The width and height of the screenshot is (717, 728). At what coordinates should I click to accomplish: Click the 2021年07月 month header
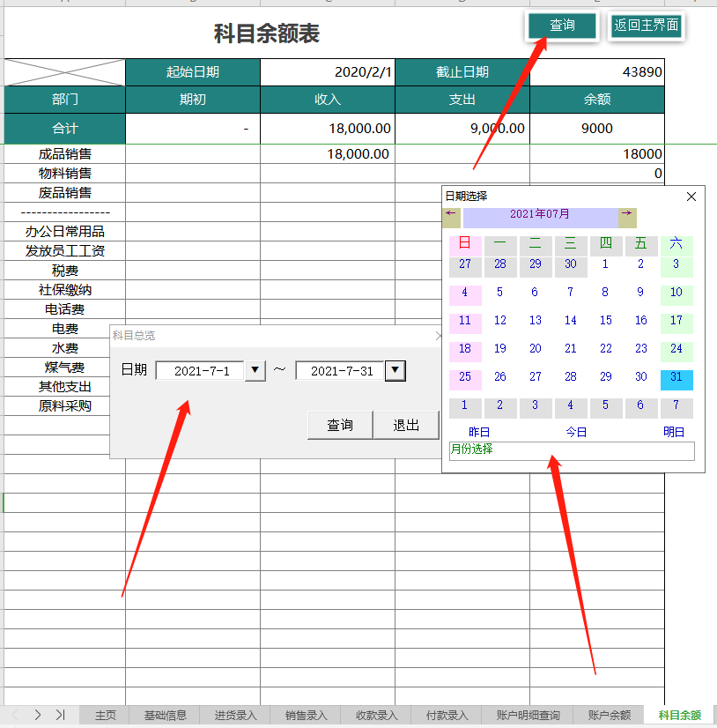540,218
